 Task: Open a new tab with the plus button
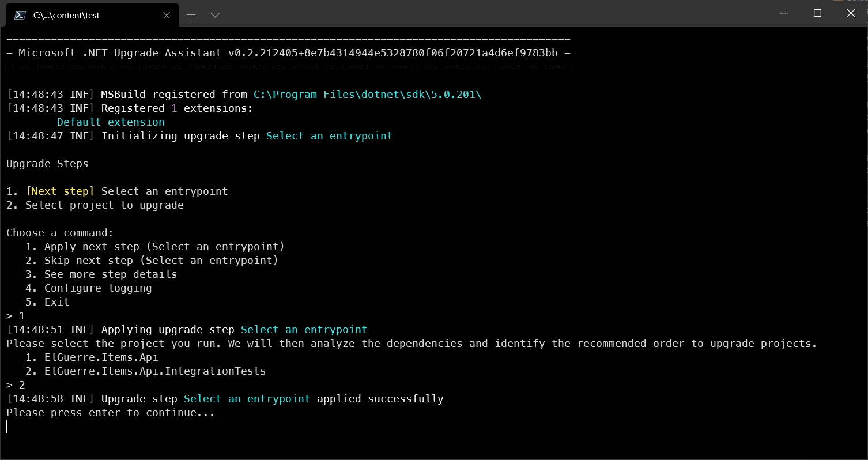[x=191, y=15]
